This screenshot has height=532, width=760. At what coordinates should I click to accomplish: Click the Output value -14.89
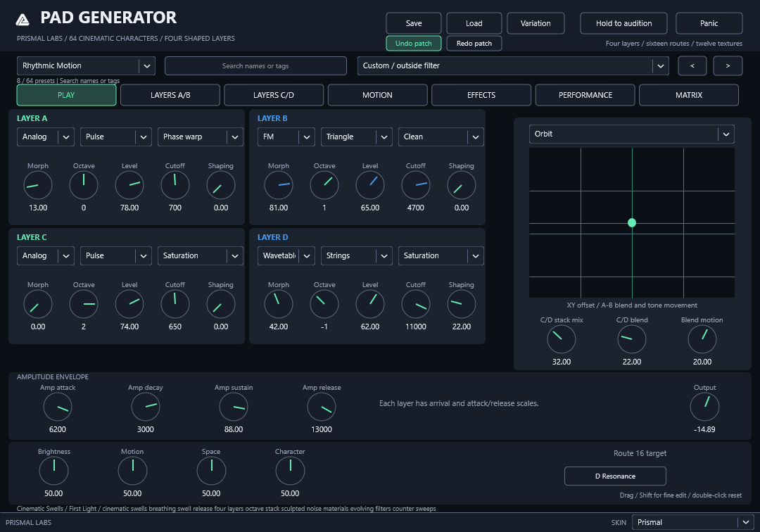click(704, 429)
